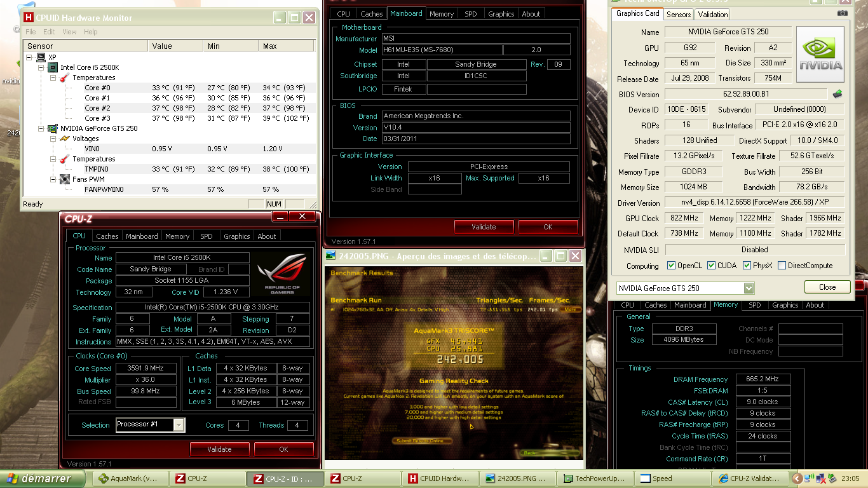Click the HWMonitor red H title icon
The height and width of the screenshot is (488, 868).
coord(28,18)
